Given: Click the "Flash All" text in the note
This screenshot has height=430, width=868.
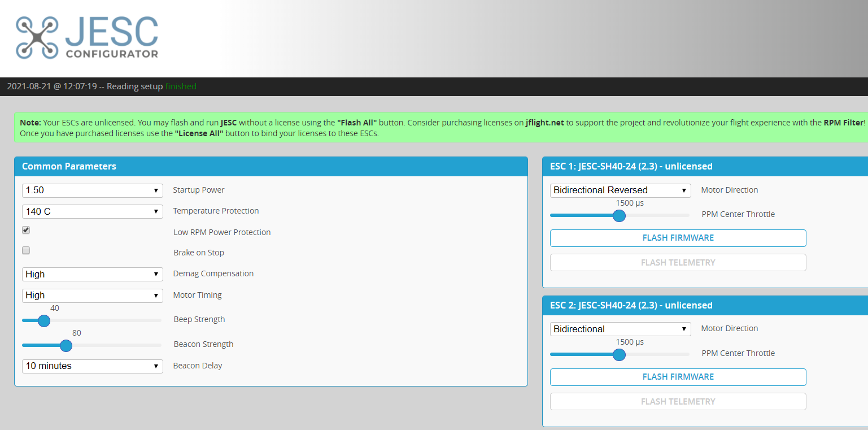Looking at the screenshot, I should [358, 123].
